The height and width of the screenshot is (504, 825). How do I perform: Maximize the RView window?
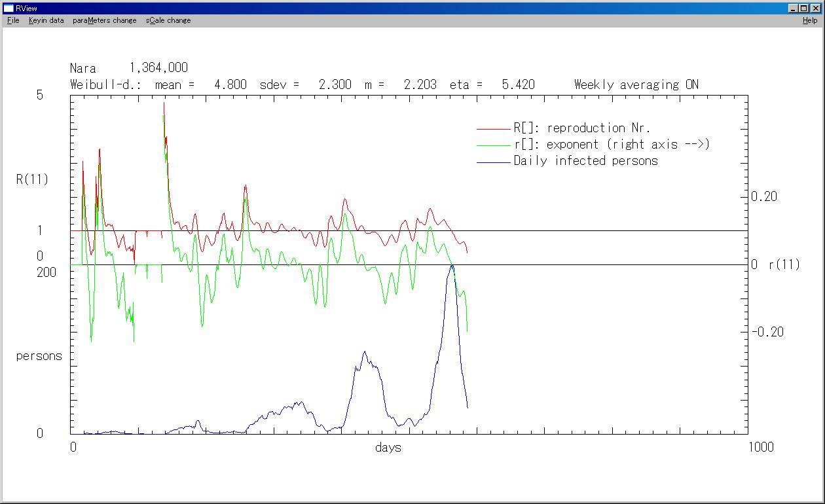pyautogui.click(x=804, y=8)
